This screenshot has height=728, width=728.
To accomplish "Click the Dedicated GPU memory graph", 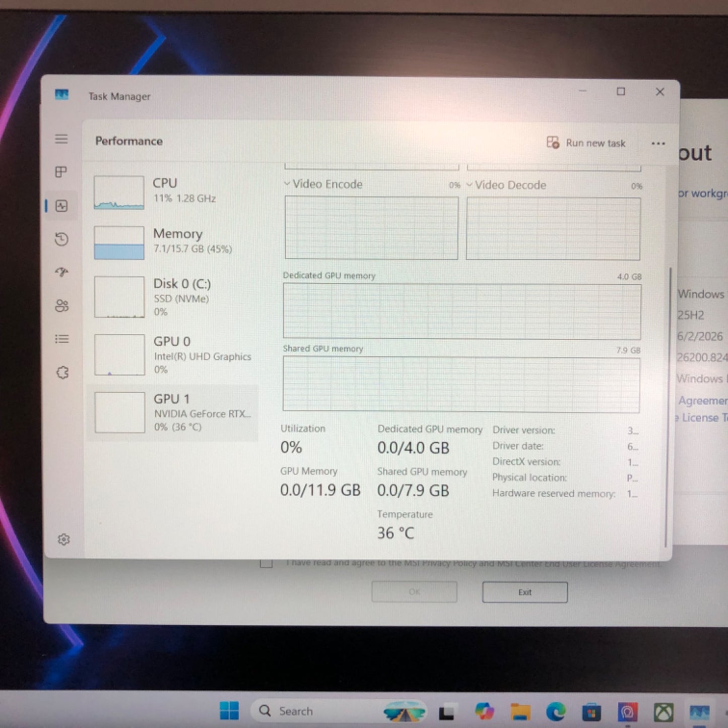I will [462, 311].
